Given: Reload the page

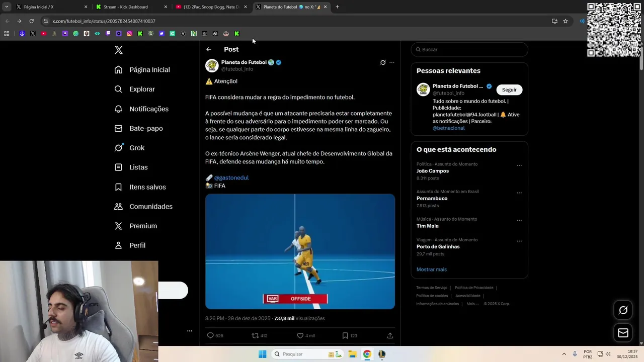Looking at the screenshot, I should [31, 21].
